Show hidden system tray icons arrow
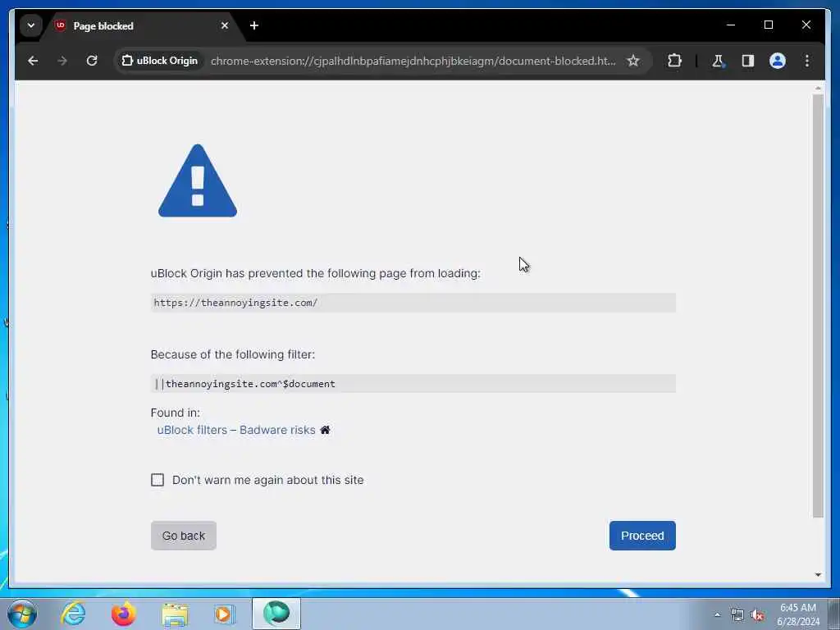840x630 pixels. [717, 614]
